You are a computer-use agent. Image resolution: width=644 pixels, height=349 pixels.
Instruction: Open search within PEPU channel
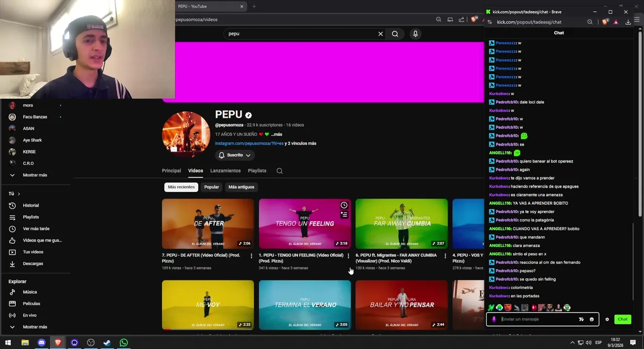tap(280, 171)
